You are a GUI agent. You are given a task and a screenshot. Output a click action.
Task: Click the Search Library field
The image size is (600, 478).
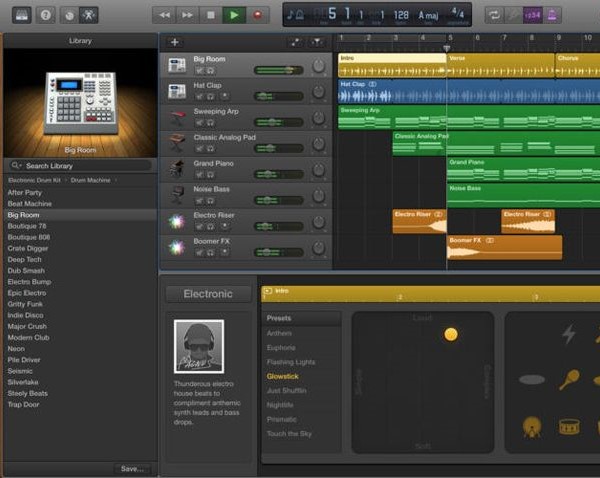(80, 165)
